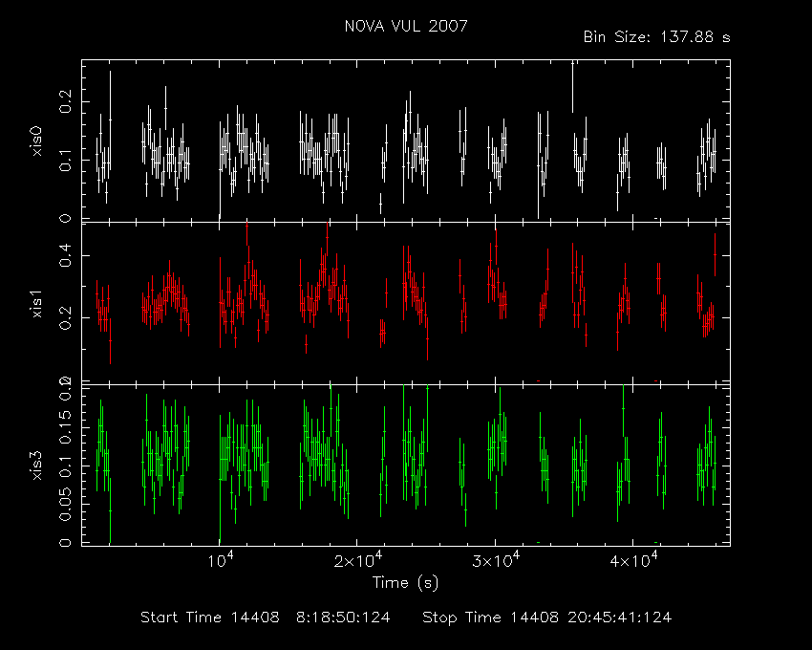The image size is (812, 650).
Task: Click the 0.1 tick label on xis0 axis
Action: pyautogui.click(x=66, y=160)
